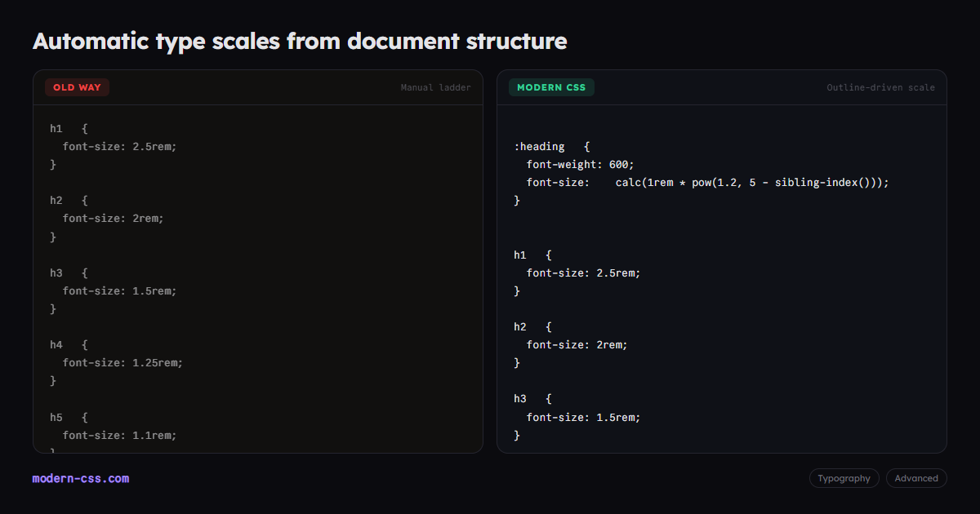The image size is (980, 514).
Task: Click the 'h4 {' selector line
Action: (69, 345)
